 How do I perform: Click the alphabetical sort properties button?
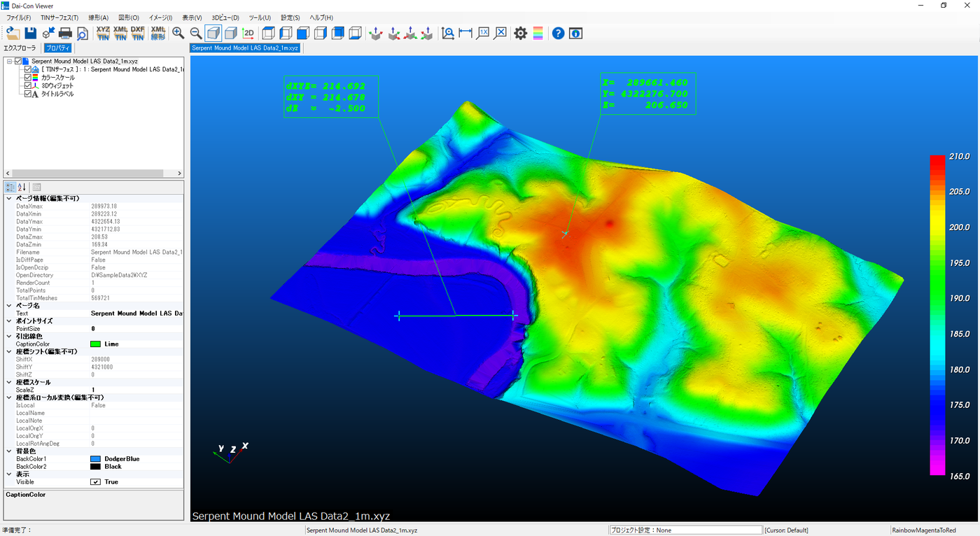(x=22, y=187)
